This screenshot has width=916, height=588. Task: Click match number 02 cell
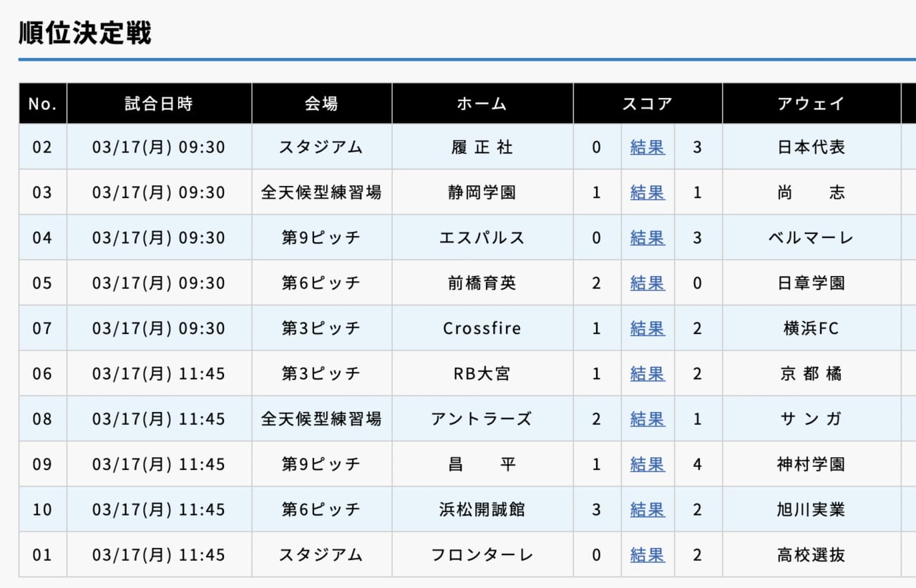[x=43, y=147]
